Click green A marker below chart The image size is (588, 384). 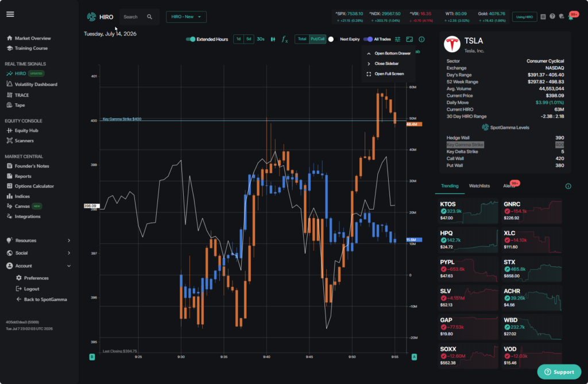tap(414, 357)
